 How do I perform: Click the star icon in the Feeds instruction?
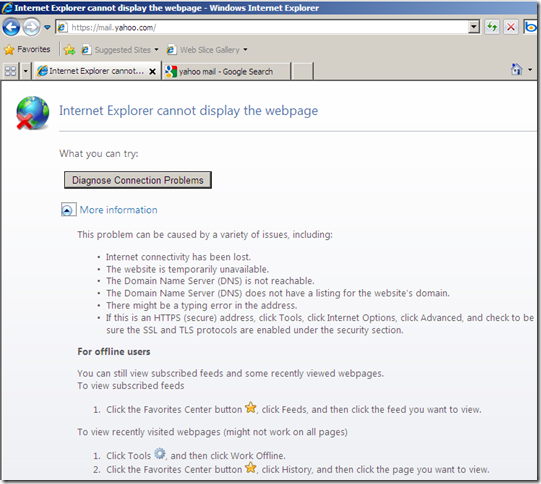coord(251,408)
